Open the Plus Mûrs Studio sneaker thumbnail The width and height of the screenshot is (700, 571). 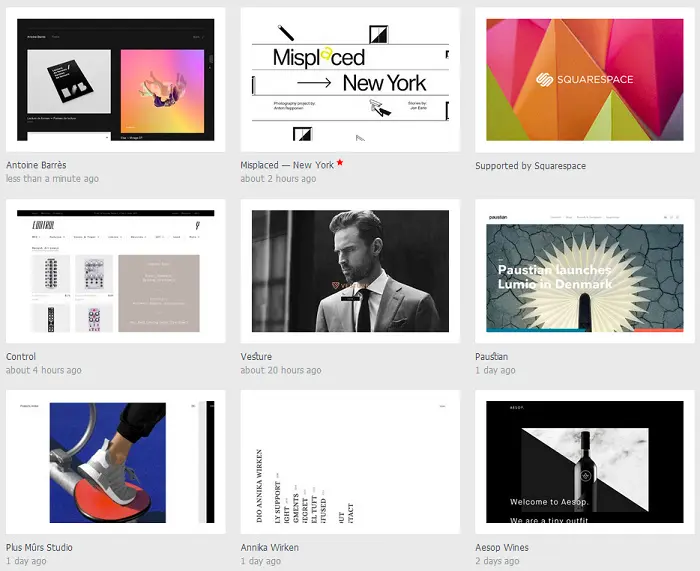point(116,462)
